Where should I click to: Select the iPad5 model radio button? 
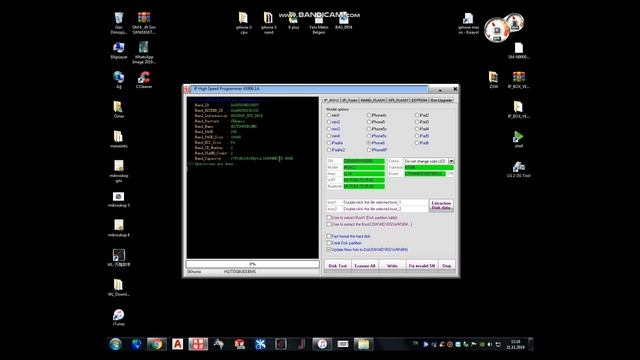tap(422, 136)
